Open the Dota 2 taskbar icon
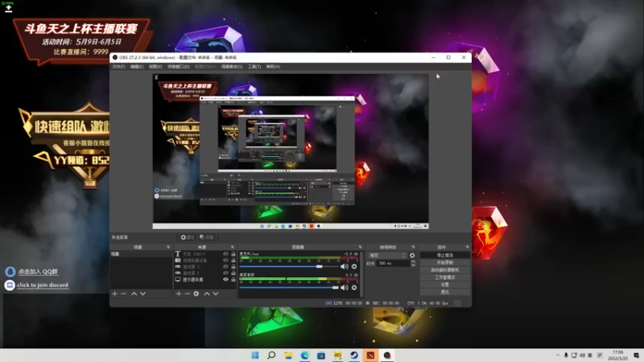Image resolution: width=644 pixels, height=362 pixels. [370, 355]
